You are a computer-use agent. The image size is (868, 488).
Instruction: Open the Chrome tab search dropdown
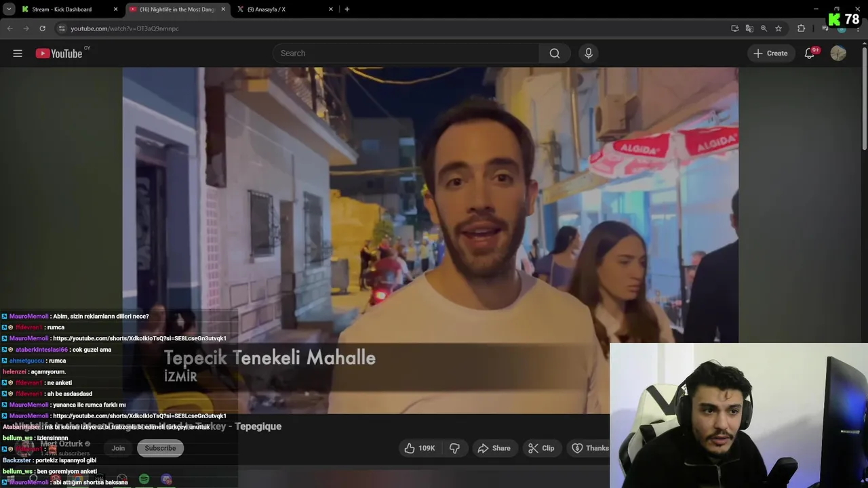9,9
